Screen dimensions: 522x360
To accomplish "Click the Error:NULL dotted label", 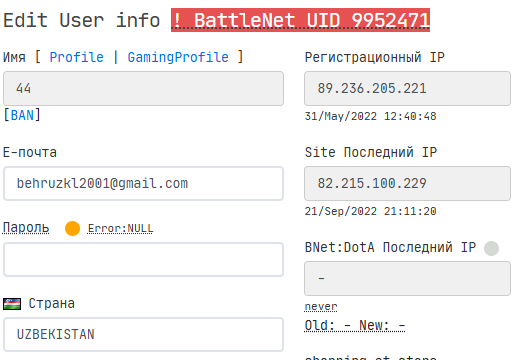I will (120, 229).
